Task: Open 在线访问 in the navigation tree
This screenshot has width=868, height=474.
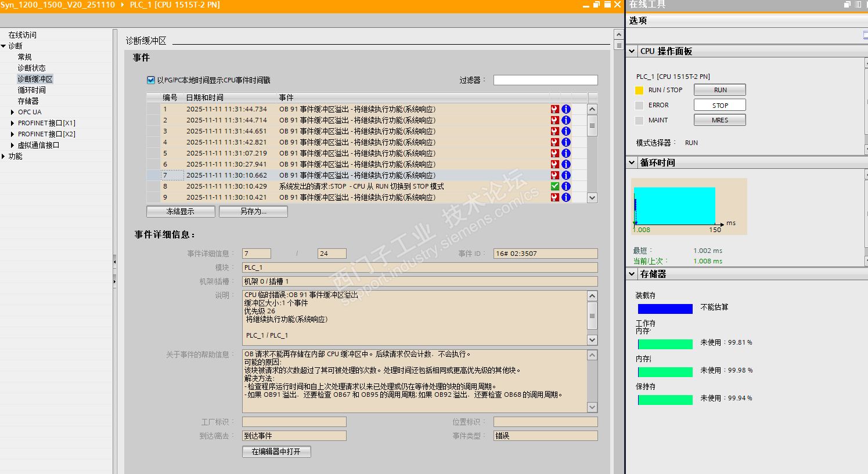Action: click(23, 35)
